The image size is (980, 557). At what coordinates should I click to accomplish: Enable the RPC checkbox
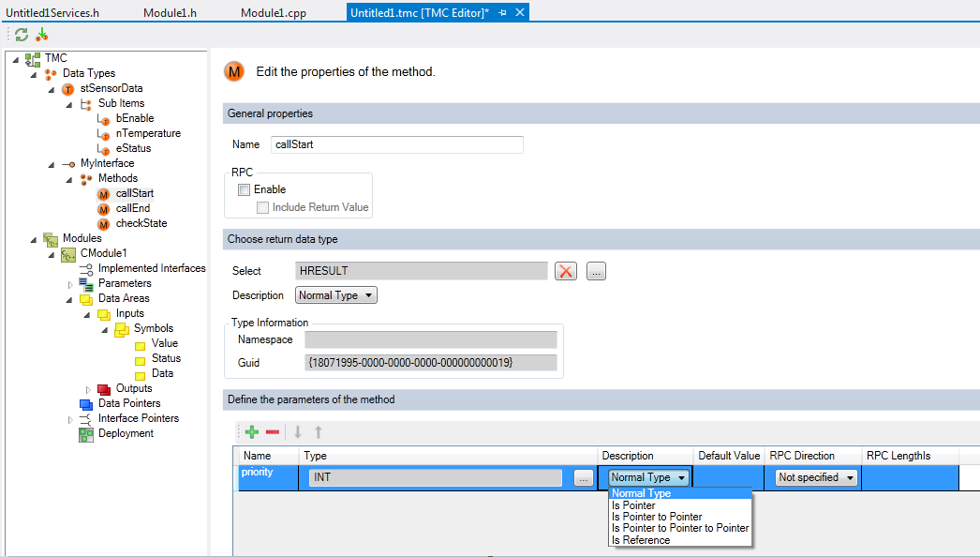click(245, 189)
